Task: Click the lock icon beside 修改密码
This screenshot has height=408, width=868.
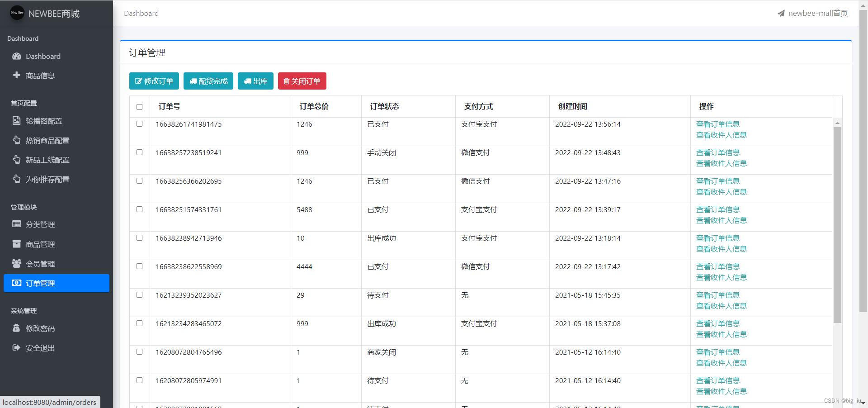Action: coord(17,328)
